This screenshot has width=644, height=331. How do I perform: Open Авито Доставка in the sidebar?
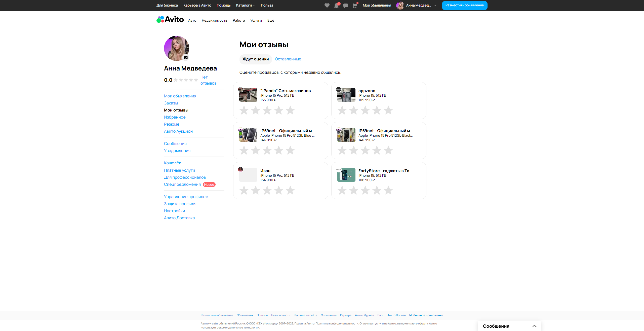pos(179,218)
